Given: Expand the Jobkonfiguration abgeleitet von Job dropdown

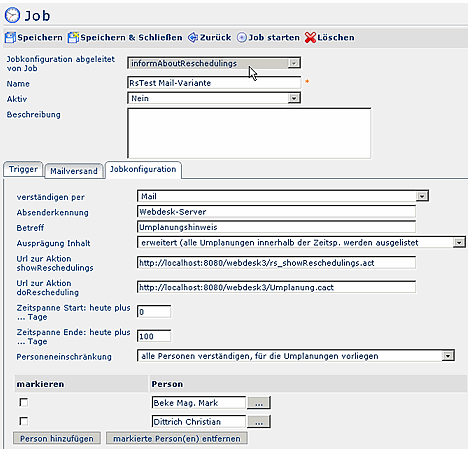Looking at the screenshot, I should (x=293, y=63).
